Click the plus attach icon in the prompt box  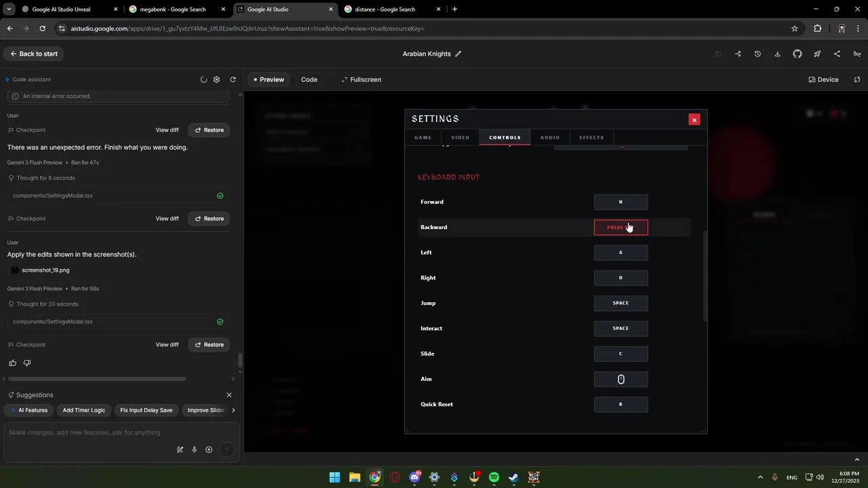209,449
